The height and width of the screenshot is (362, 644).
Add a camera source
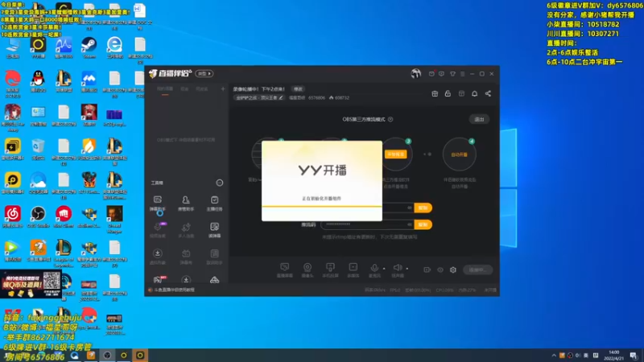pyautogui.click(x=308, y=270)
